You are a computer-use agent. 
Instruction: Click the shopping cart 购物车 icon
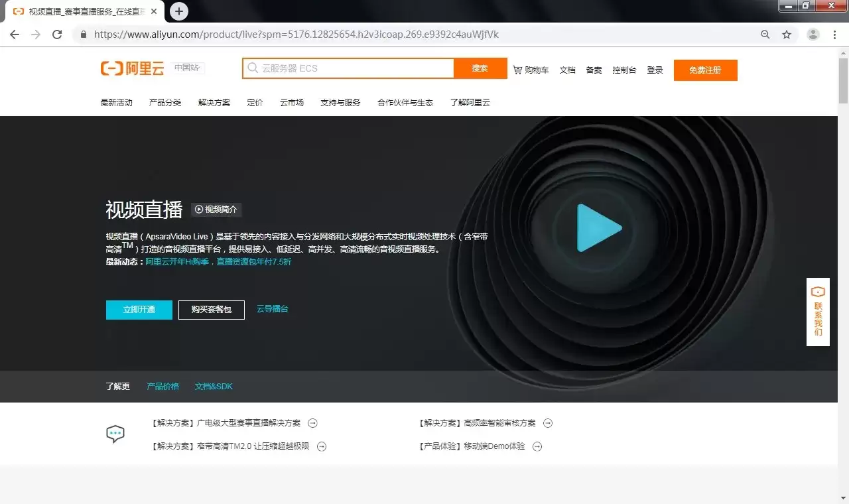518,70
